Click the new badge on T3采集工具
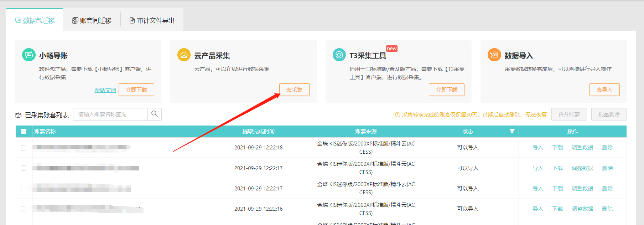The height and width of the screenshot is (225, 644). [x=392, y=48]
